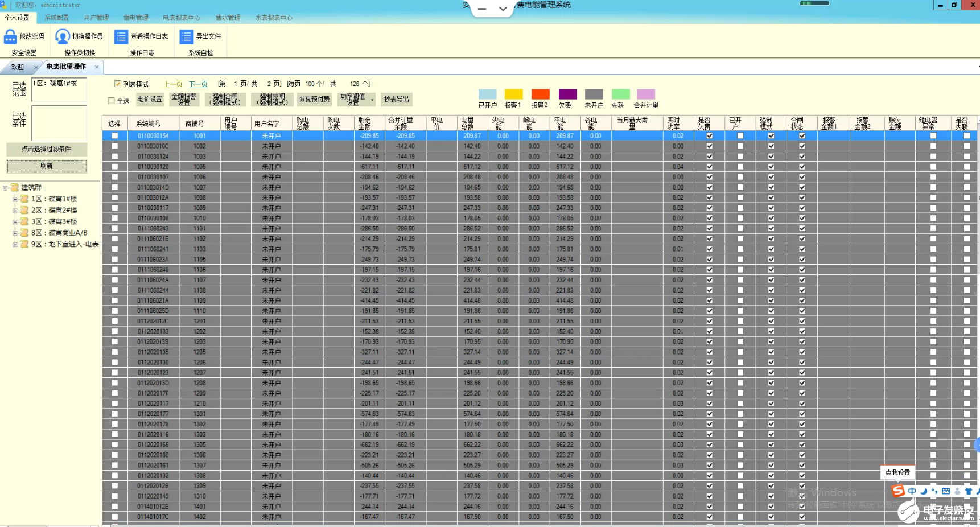Click the 点击选择过滤条件 button

click(x=47, y=149)
